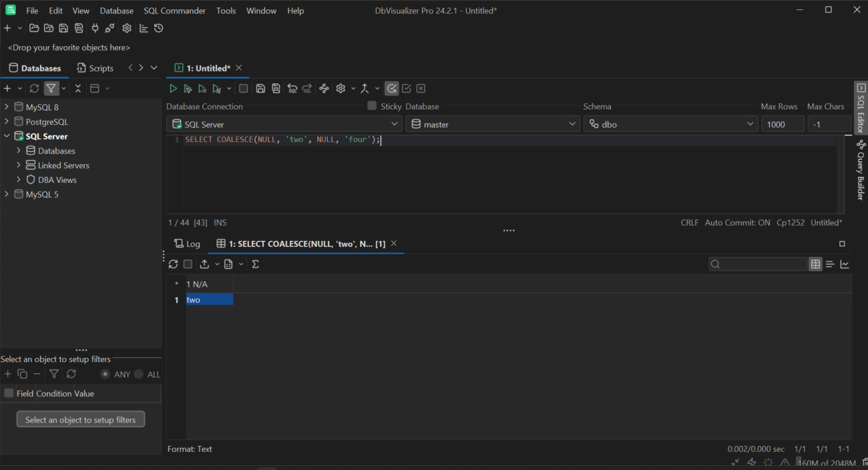868x470 pixels.
Task: Click the Sum/aggregate sigma icon
Action: coord(254,264)
